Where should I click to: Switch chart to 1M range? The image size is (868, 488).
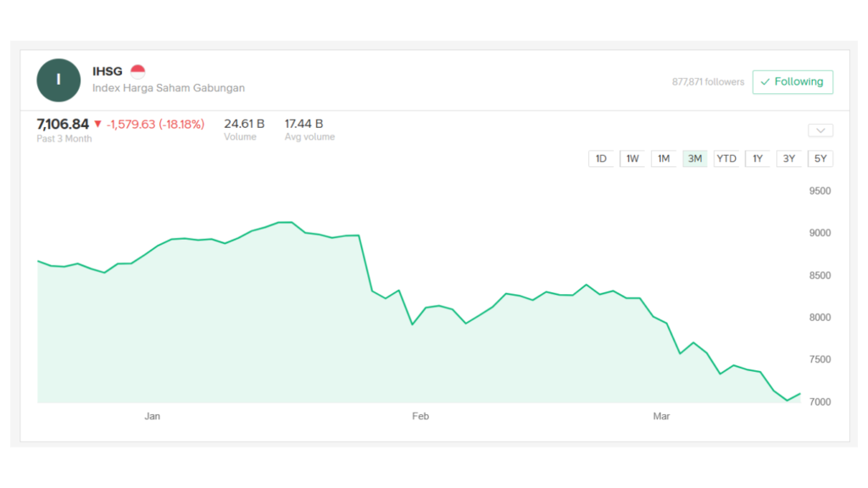tap(664, 158)
